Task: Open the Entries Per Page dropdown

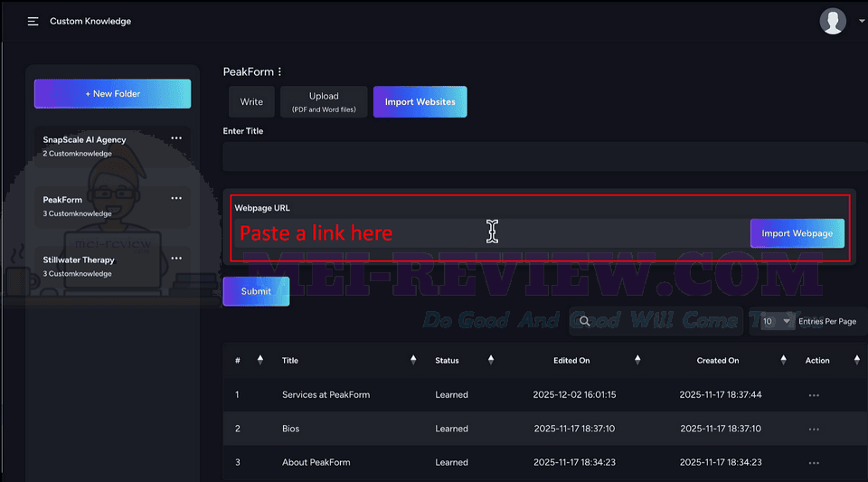Action: [x=776, y=321]
